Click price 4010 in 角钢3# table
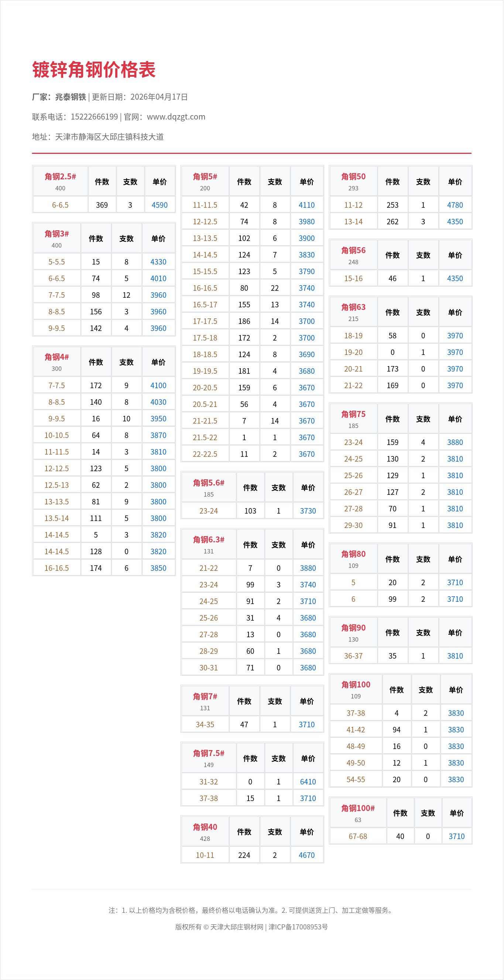This screenshot has width=504, height=980. click(x=158, y=279)
